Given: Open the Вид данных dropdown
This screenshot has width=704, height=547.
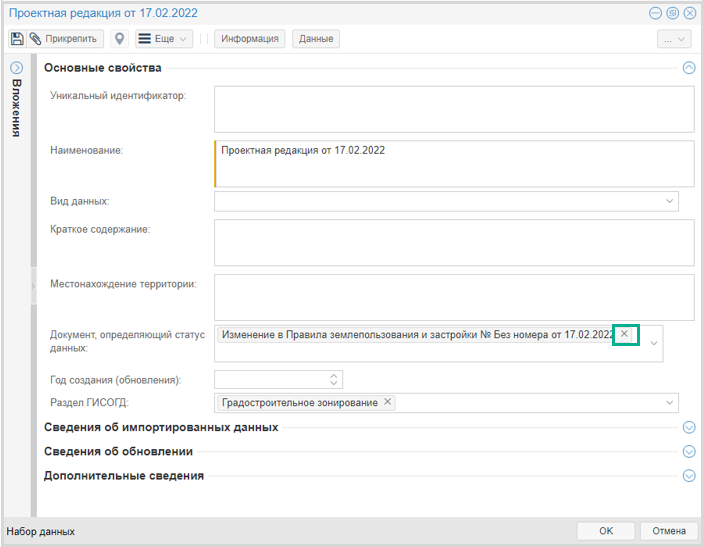Looking at the screenshot, I should coord(669,201).
